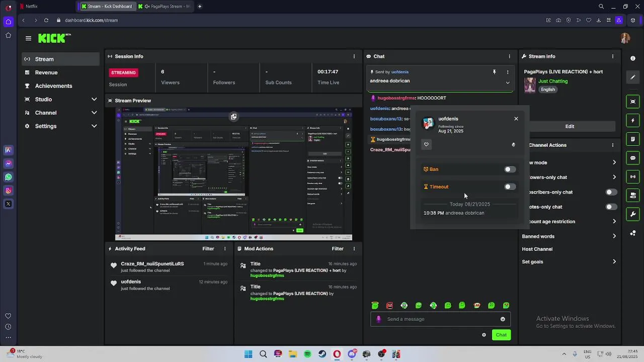
Task: Click the green Chat send button
Action: (501, 335)
